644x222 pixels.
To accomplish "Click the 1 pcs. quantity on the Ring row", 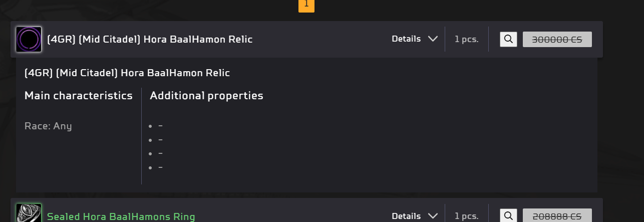I will [466, 216].
